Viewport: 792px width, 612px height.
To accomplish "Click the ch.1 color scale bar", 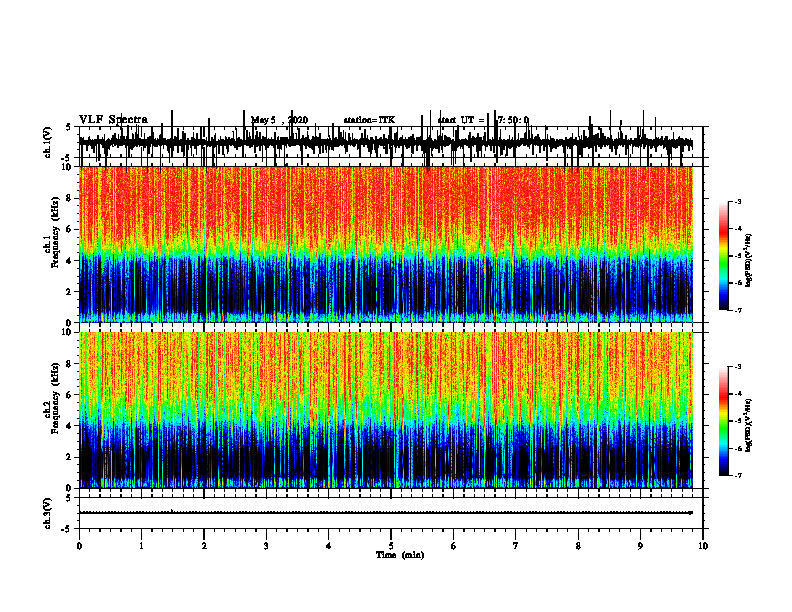I will click(724, 256).
